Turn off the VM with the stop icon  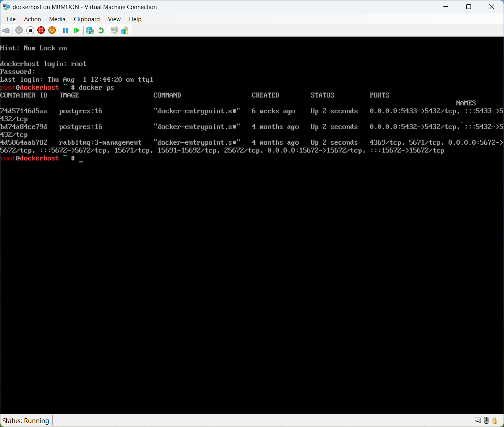tap(30, 30)
